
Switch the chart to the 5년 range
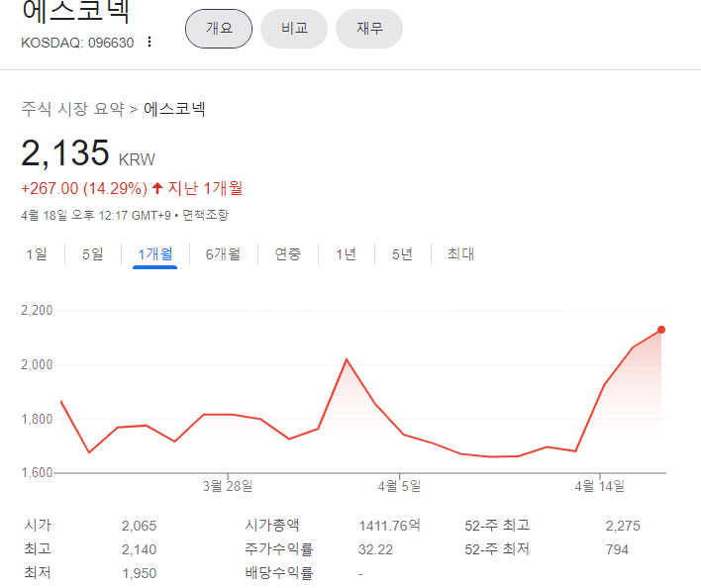point(402,254)
